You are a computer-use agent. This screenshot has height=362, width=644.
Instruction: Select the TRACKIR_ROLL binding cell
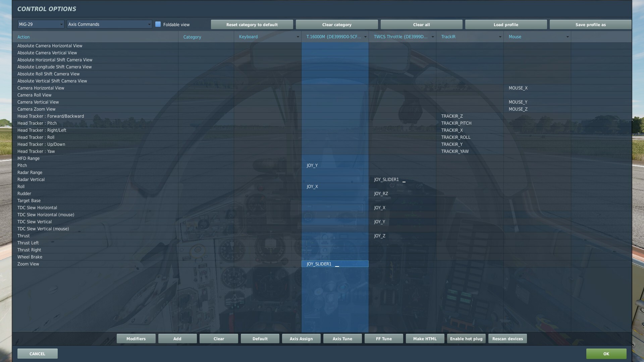click(x=470, y=137)
